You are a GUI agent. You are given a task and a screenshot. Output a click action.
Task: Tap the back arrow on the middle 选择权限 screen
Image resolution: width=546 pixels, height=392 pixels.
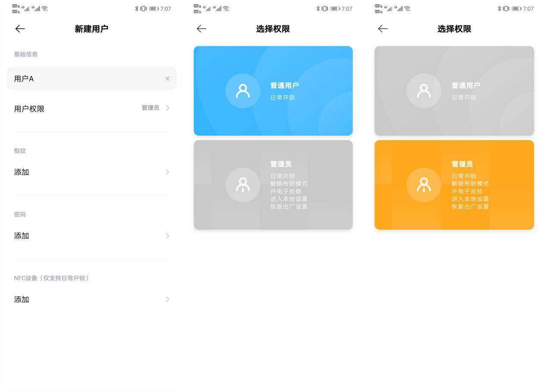pos(201,28)
